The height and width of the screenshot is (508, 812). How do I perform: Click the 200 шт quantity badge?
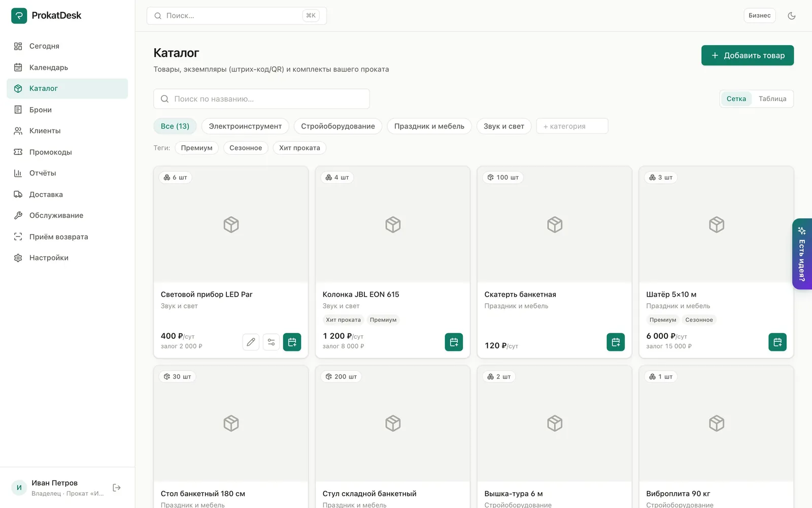341,377
